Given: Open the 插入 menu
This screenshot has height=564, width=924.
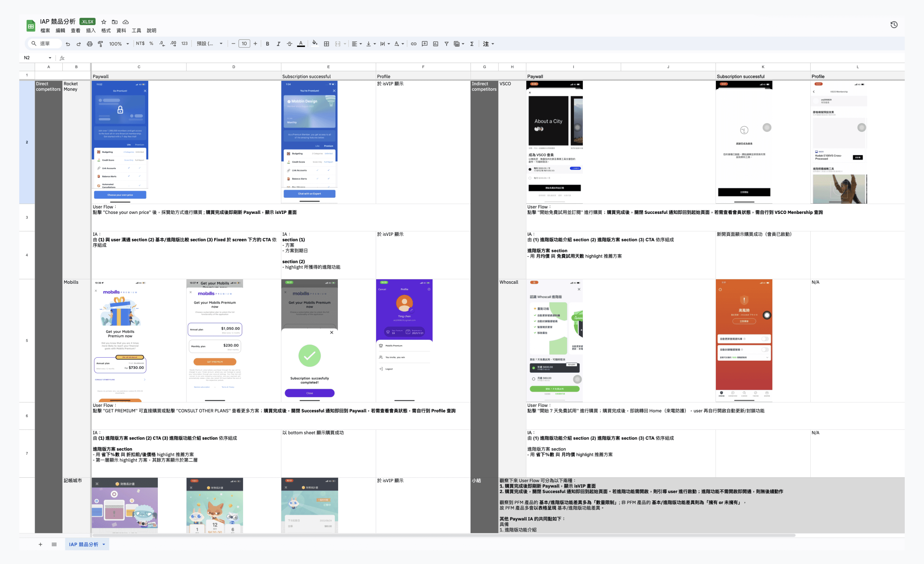Looking at the screenshot, I should point(91,31).
